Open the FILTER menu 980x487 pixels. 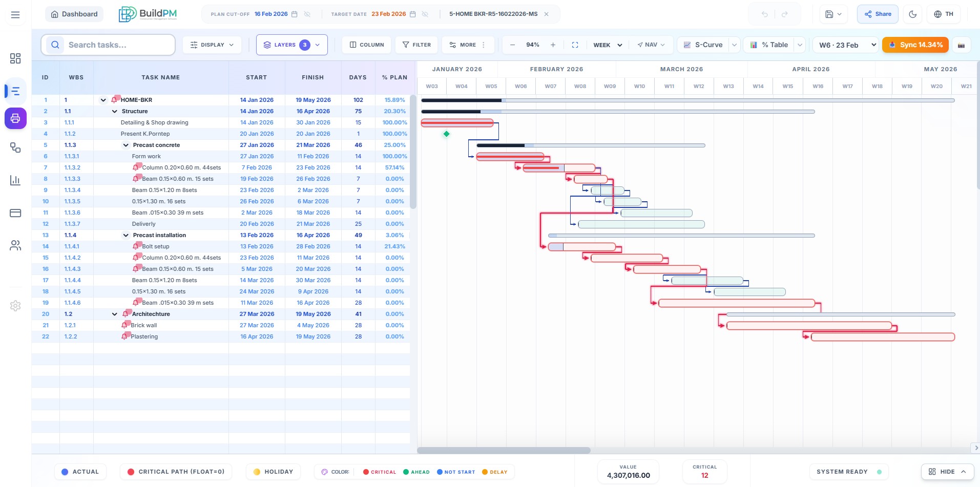416,45
